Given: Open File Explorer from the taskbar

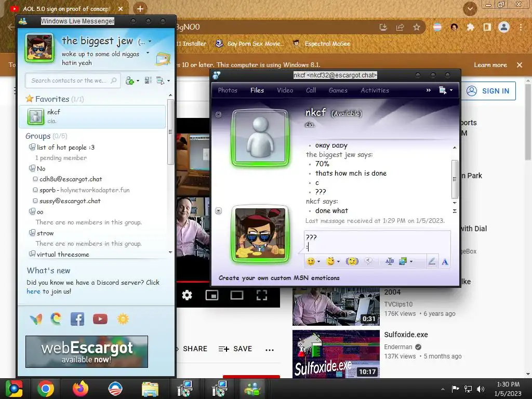Looking at the screenshot, I should [150, 389].
